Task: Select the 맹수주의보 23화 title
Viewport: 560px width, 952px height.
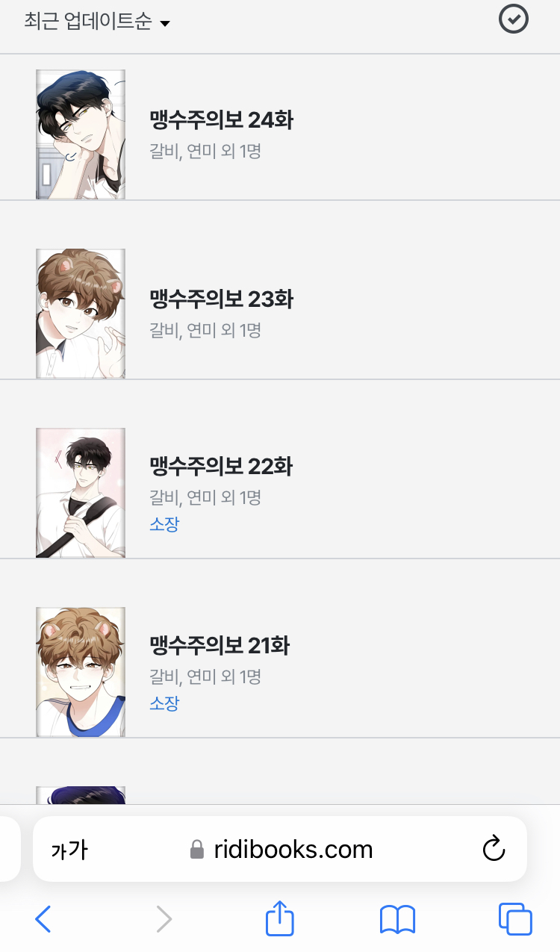Action: [x=222, y=299]
